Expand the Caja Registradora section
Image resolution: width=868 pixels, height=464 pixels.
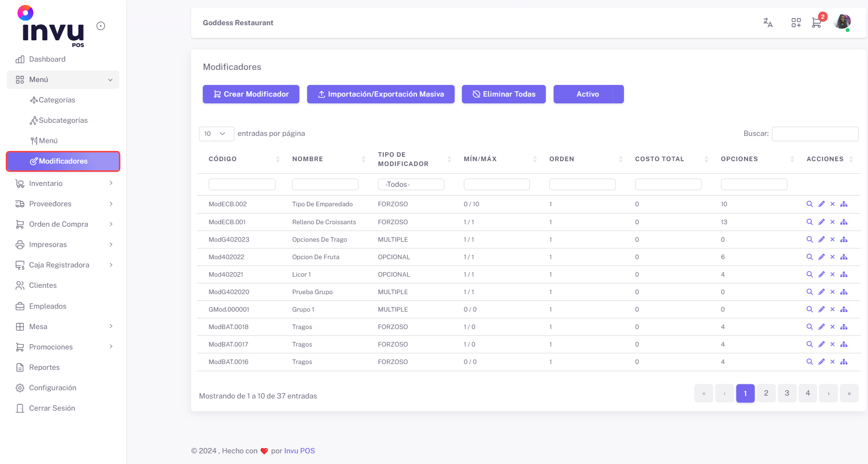[63, 265]
